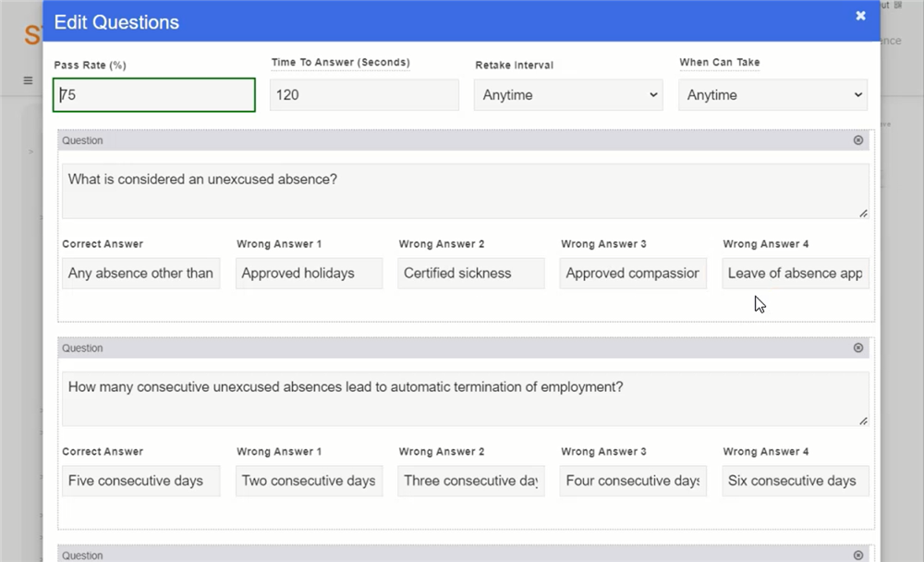Image resolution: width=924 pixels, height=562 pixels.
Task: Remove the third question at bottom
Action: point(858,556)
